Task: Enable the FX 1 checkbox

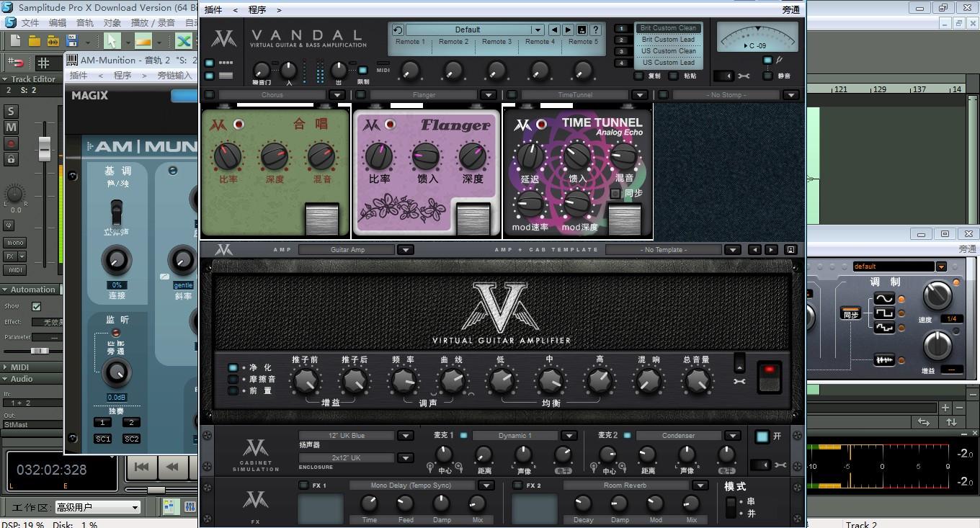Action: pos(303,486)
